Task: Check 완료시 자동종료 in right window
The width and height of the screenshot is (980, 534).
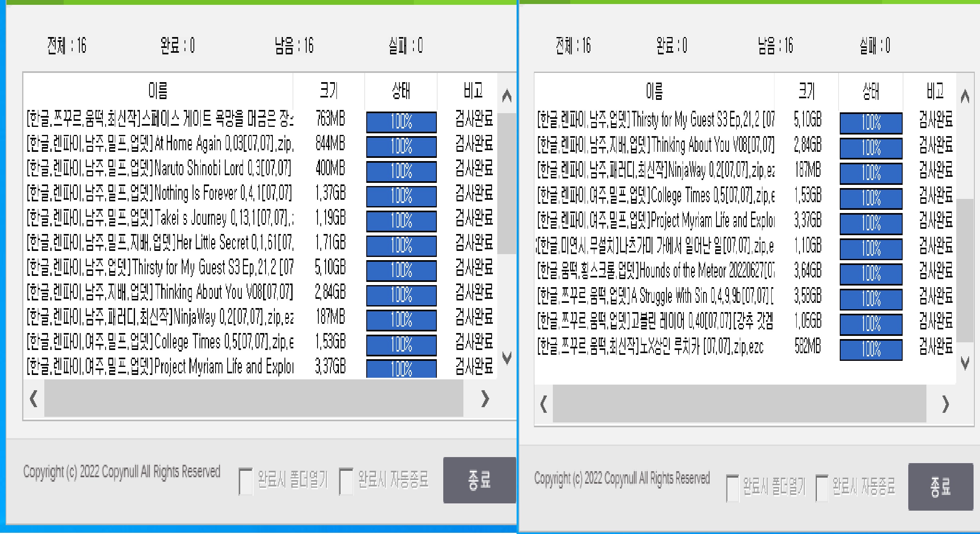Action: tap(822, 488)
